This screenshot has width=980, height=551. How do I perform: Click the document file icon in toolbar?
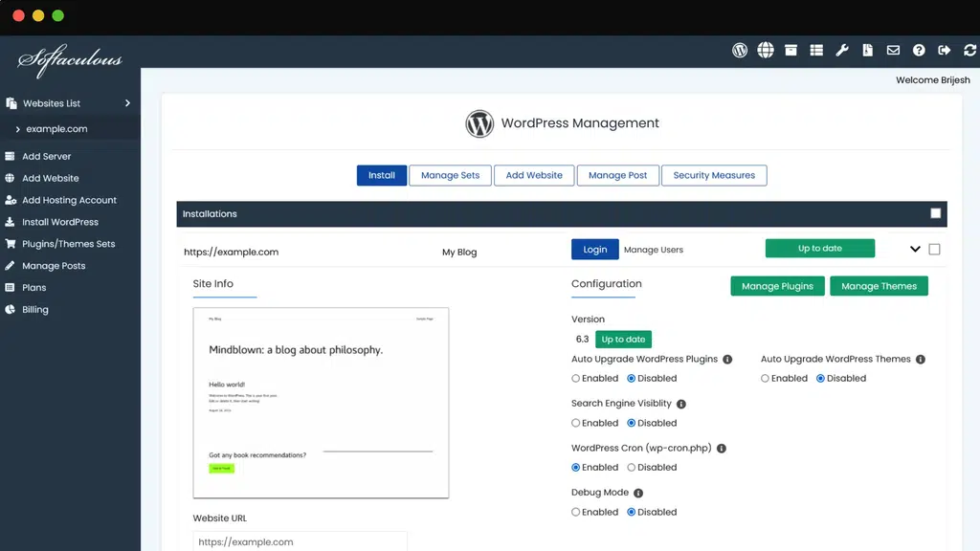coord(867,50)
